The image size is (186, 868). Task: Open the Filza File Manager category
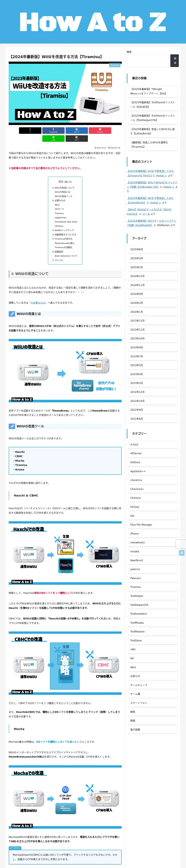[x=153, y=525]
